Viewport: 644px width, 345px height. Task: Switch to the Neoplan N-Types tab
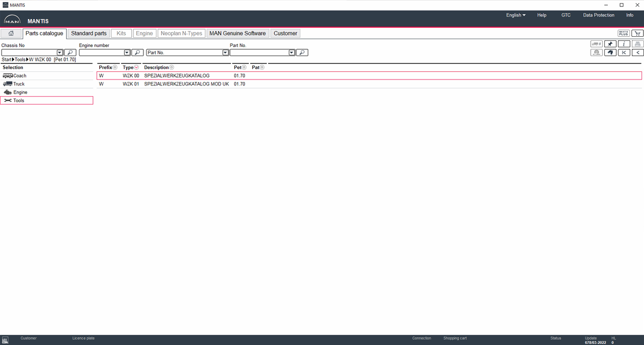coord(181,34)
